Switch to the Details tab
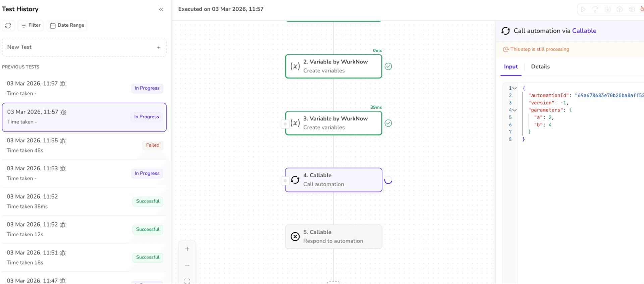This screenshot has height=284, width=644. pyautogui.click(x=540, y=67)
